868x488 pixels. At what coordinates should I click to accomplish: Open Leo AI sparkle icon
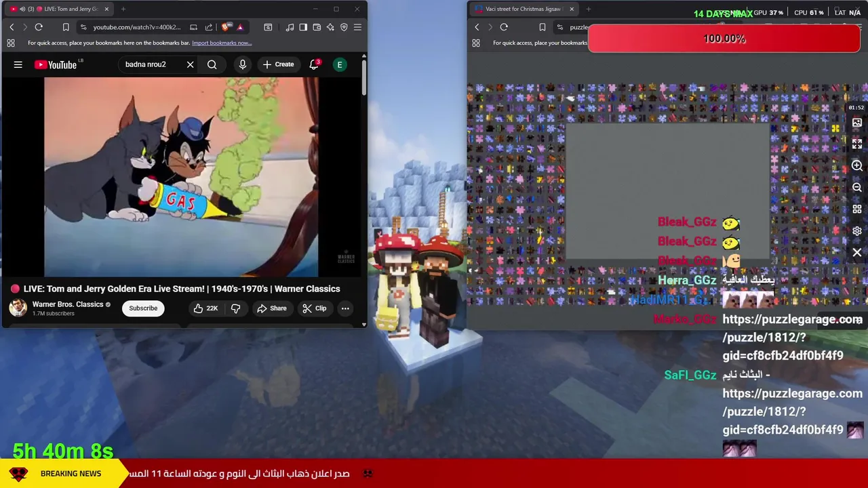click(330, 27)
